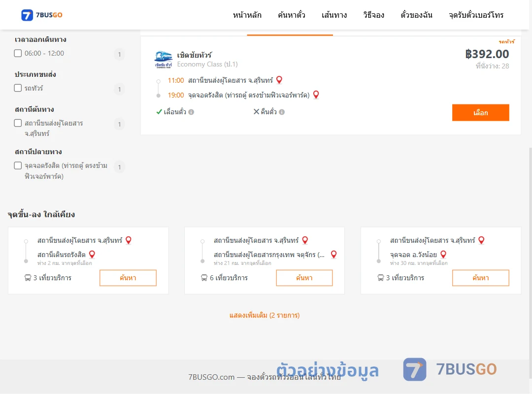Open map pin for 19:00 Rangsit stop
The width and height of the screenshot is (532, 394).
pos(316,95)
